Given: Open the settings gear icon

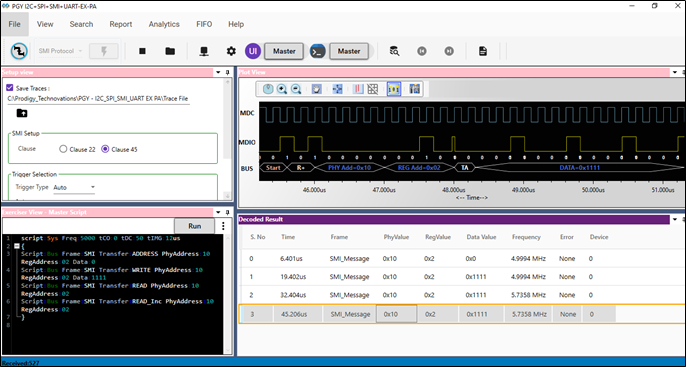Looking at the screenshot, I should [231, 51].
